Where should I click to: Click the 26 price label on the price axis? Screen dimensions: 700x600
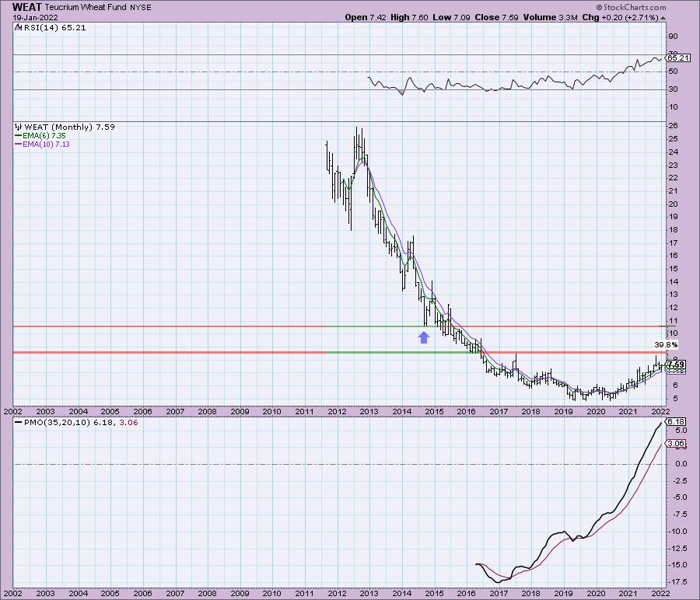[x=673, y=126]
